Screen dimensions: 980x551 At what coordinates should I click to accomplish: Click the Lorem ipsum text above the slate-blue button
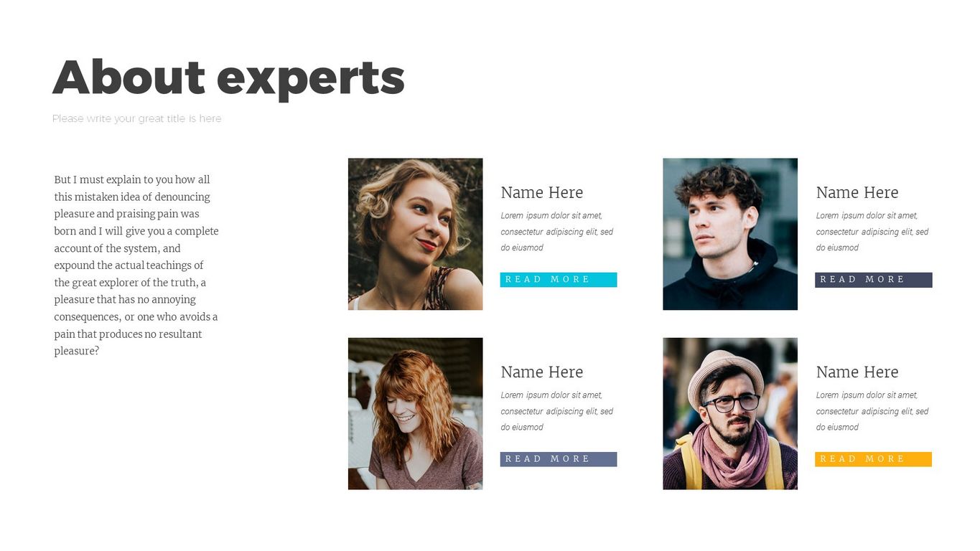click(556, 410)
